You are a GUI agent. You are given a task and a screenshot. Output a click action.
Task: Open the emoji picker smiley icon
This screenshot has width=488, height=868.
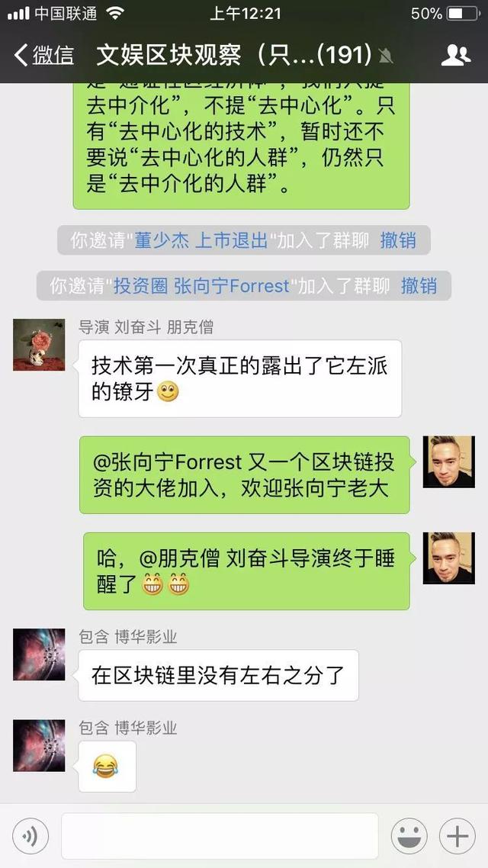[409, 836]
